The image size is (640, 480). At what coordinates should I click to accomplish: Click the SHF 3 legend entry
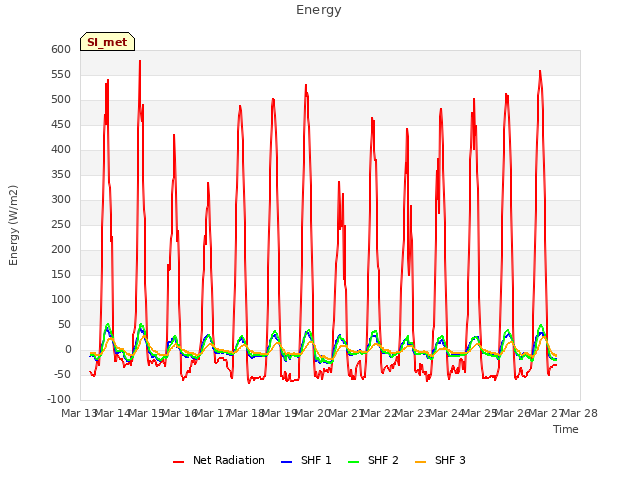point(440,460)
